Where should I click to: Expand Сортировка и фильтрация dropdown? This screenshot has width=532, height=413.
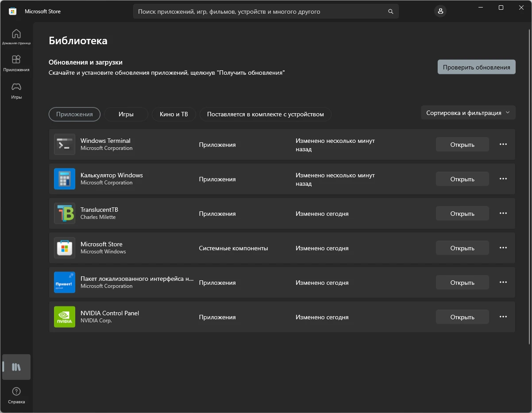click(468, 113)
